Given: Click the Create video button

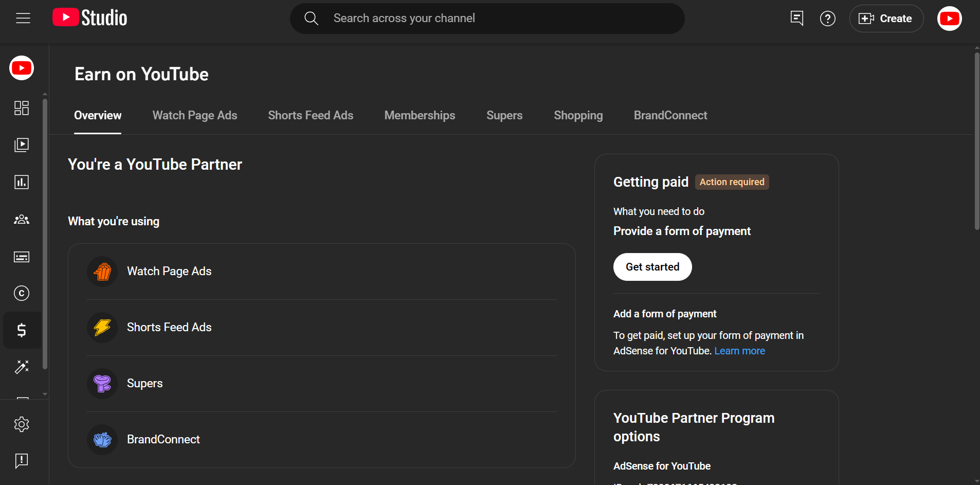Looking at the screenshot, I should pyautogui.click(x=886, y=19).
